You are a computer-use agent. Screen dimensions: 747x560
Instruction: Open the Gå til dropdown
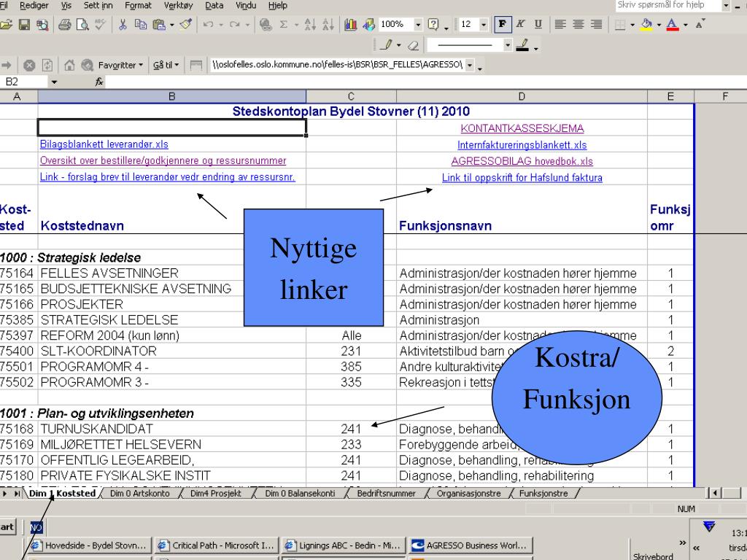[x=166, y=65]
